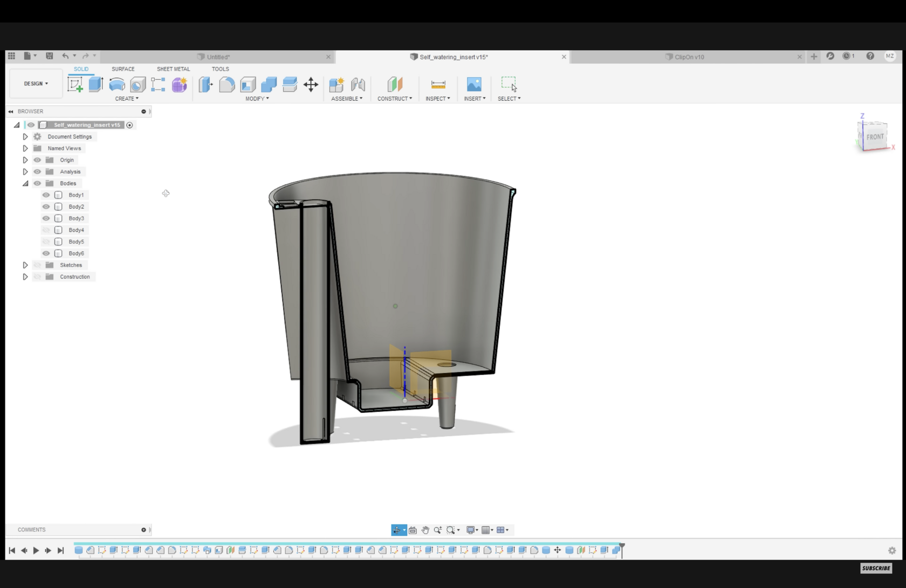Toggle visibility of Body6
The image size is (906, 588).
tap(46, 253)
